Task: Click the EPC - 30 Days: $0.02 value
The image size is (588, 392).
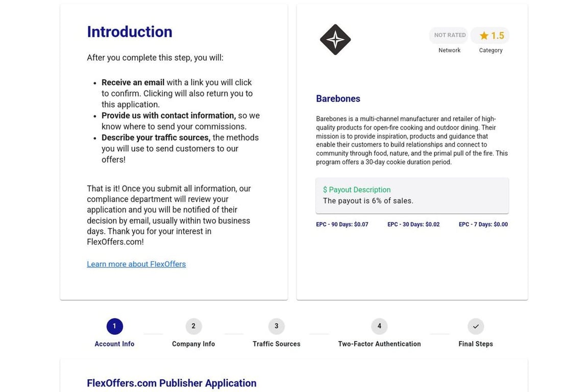Action: pos(413,224)
